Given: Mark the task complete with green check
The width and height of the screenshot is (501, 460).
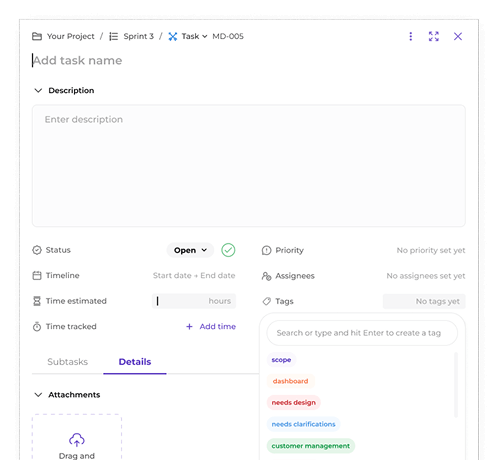Looking at the screenshot, I should tap(228, 250).
